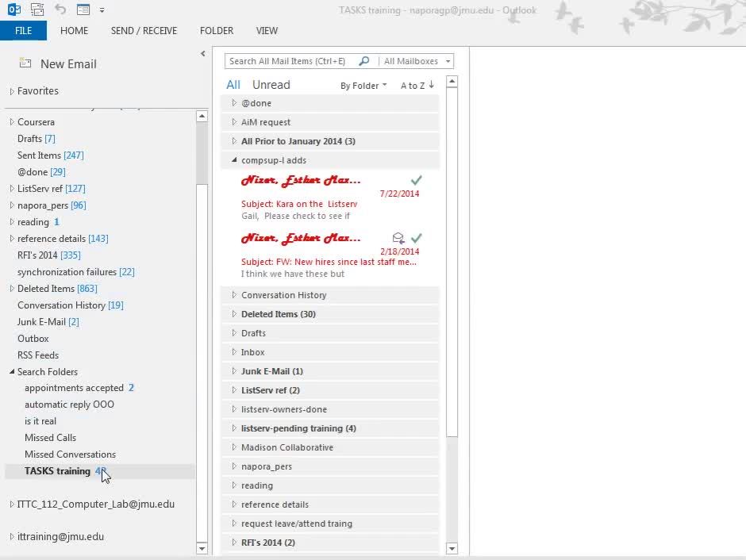Open the VIEW ribbon tab
The width and height of the screenshot is (746, 560).
pos(267,30)
